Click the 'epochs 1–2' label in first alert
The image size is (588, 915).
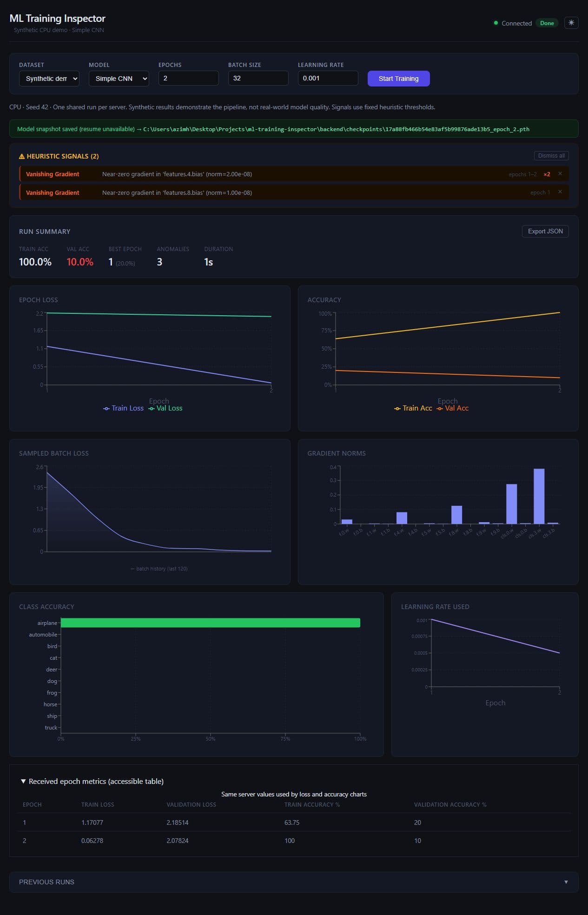click(522, 174)
